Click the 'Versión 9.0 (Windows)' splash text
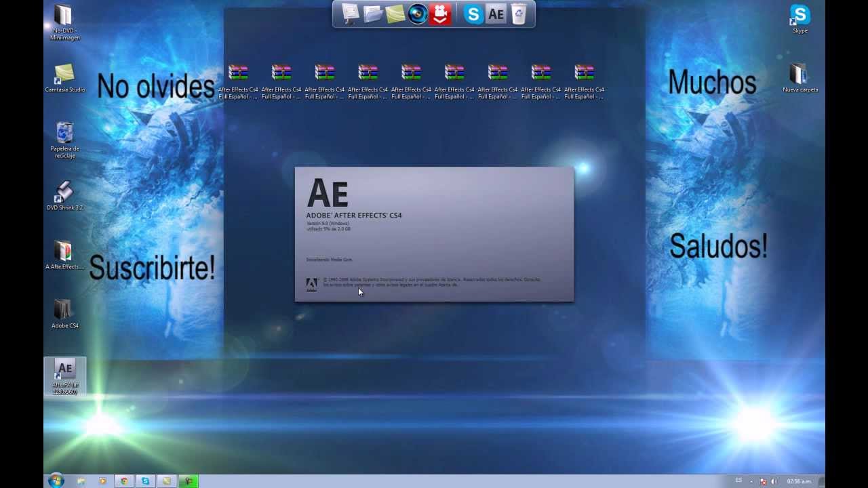The width and height of the screenshot is (868, 488). click(x=328, y=223)
